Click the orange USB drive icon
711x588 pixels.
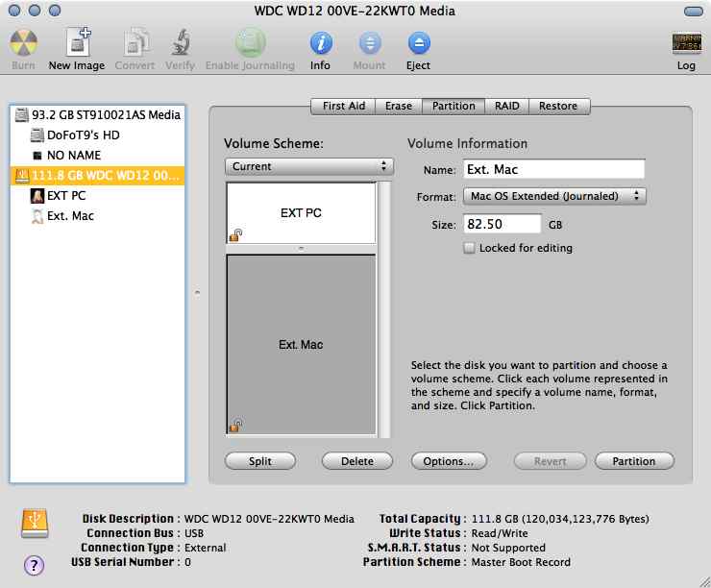click(35, 524)
